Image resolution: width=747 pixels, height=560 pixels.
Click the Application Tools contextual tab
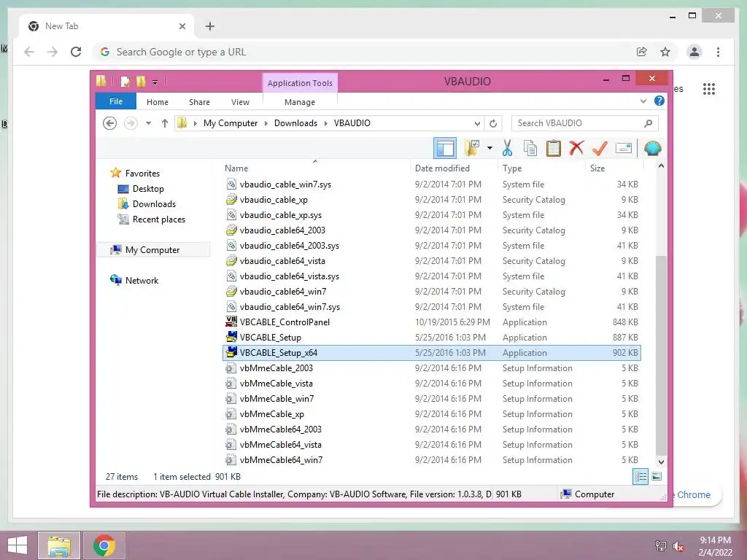coord(300,83)
